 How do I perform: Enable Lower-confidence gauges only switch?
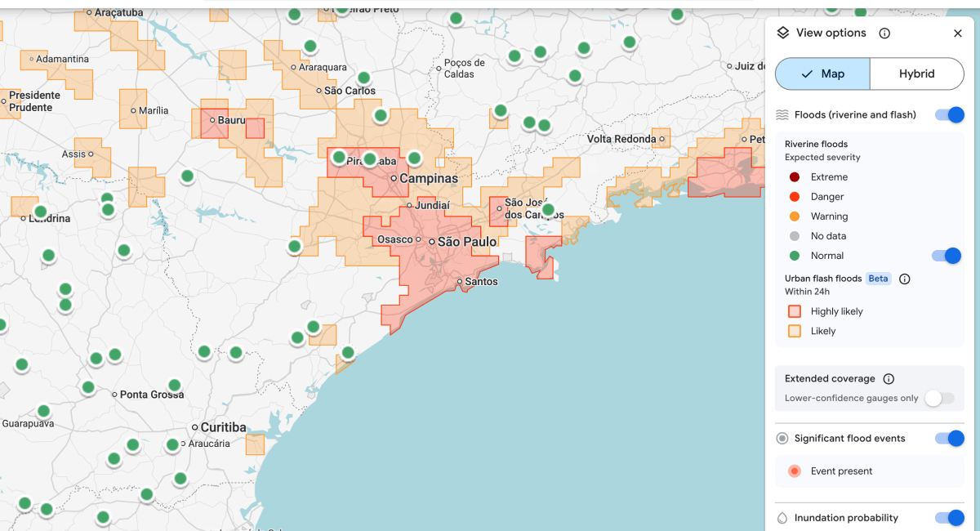[939, 398]
